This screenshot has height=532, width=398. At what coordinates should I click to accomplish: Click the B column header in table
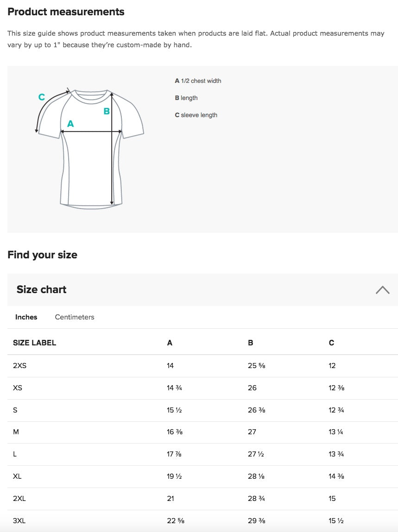click(x=251, y=343)
